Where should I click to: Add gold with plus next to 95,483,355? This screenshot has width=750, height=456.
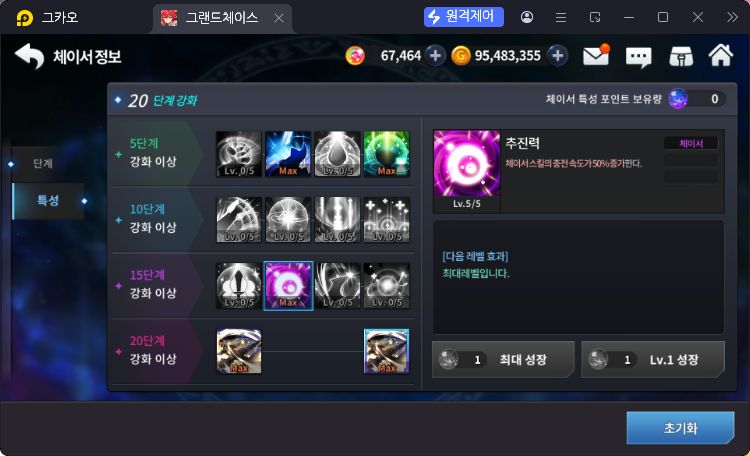[x=557, y=56]
